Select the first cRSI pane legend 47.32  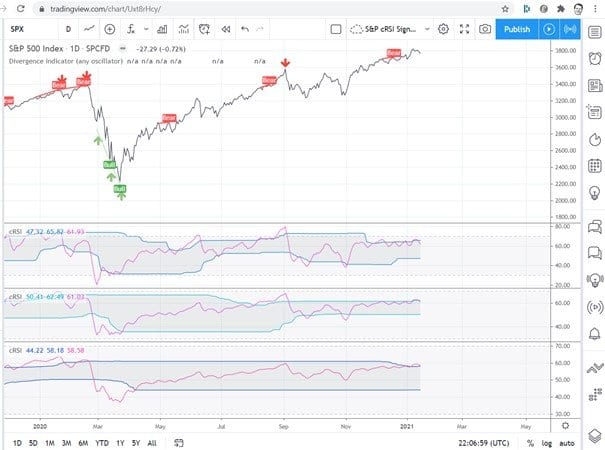point(34,232)
